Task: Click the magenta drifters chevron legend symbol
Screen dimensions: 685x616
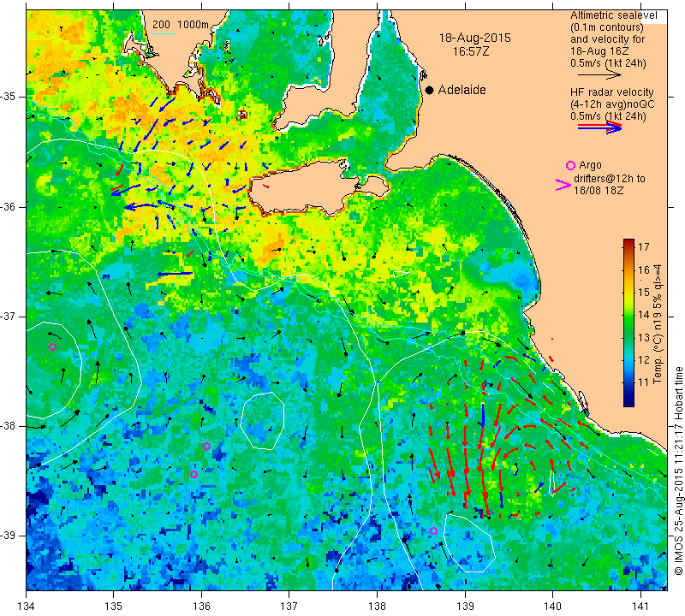Action: pos(563,185)
